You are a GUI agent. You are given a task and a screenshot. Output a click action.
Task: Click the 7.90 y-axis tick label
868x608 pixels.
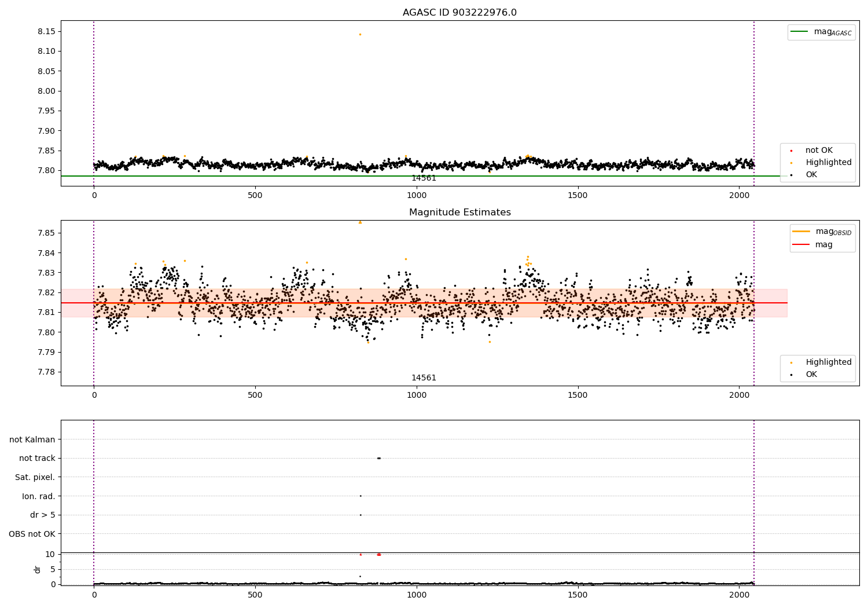coord(46,131)
